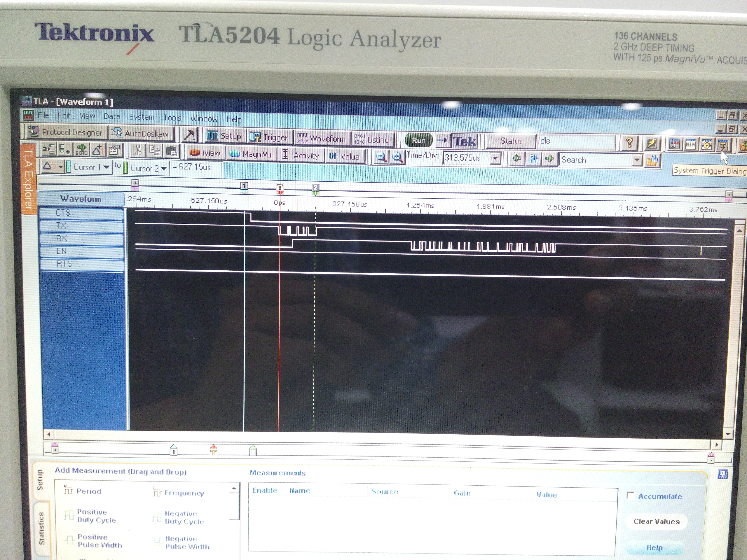747x560 pixels.
Task: Click the Help button in measurements panel
Action: pyautogui.click(x=655, y=547)
